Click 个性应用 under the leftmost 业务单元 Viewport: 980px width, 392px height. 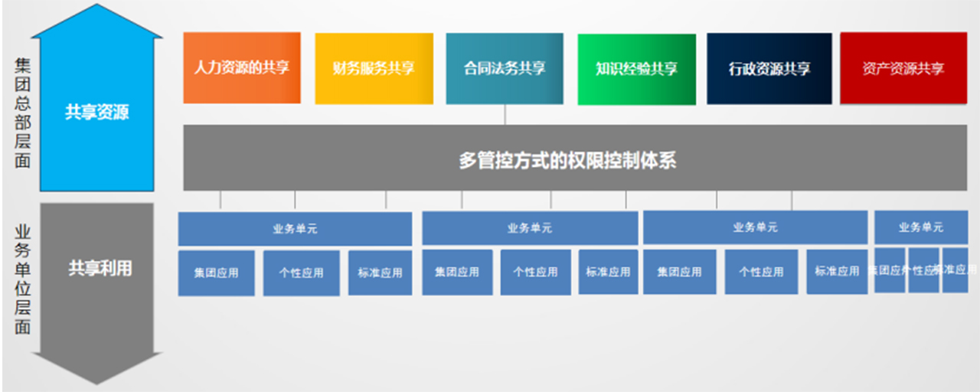(x=302, y=273)
